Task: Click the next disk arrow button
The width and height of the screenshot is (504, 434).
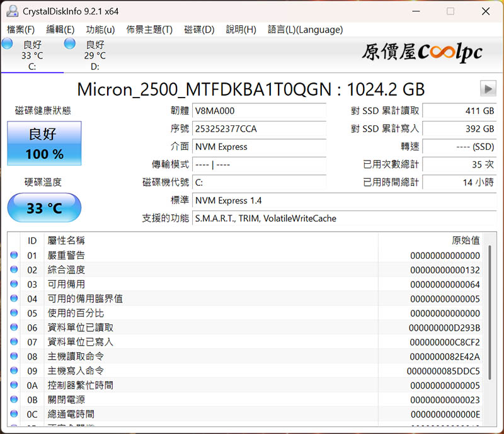Action: pos(488,88)
